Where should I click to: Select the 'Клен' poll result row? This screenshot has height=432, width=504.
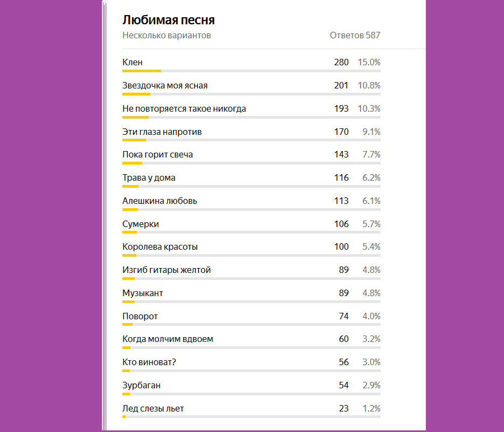(x=251, y=64)
